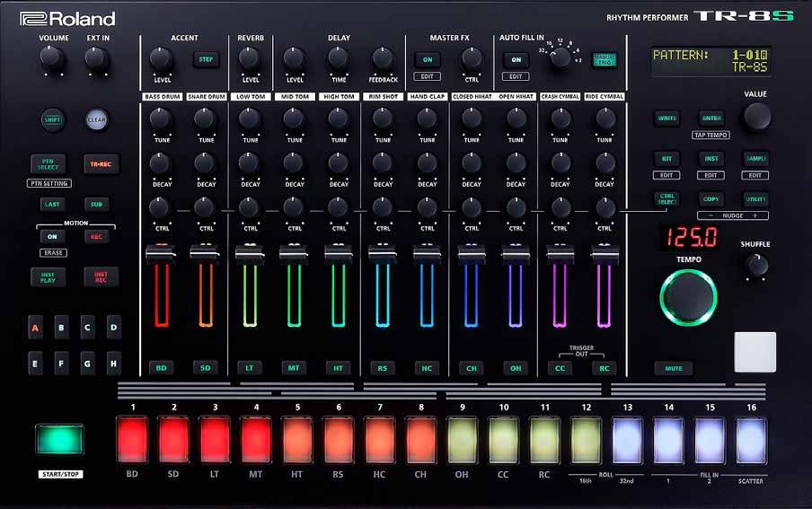Click step pad 16 SCATTER
Image resolution: width=812 pixels, height=509 pixels.
751,439
